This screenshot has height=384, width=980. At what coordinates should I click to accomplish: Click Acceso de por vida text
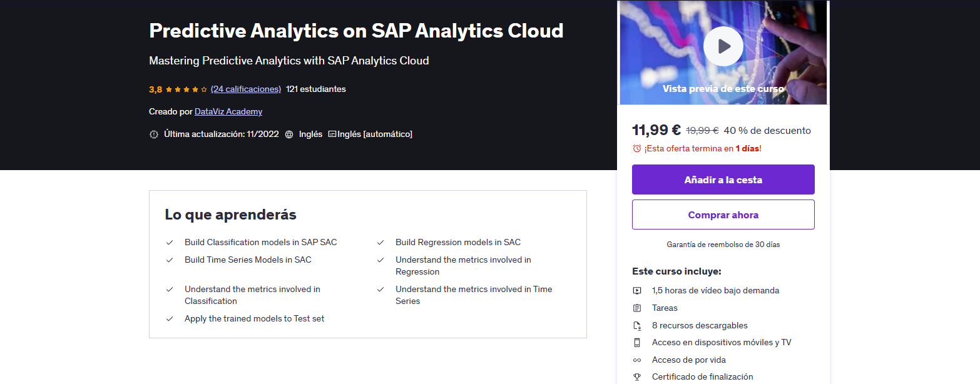689,360
